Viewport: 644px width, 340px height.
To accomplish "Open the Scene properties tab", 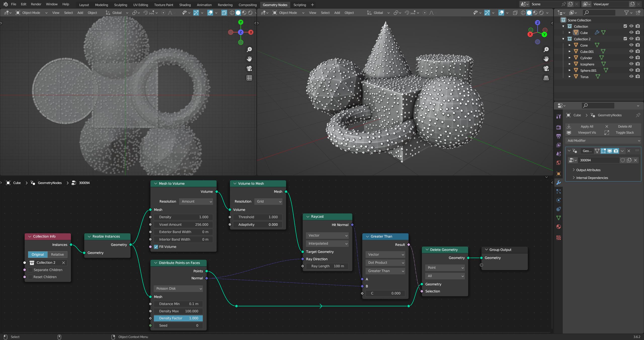I will tap(558, 154).
